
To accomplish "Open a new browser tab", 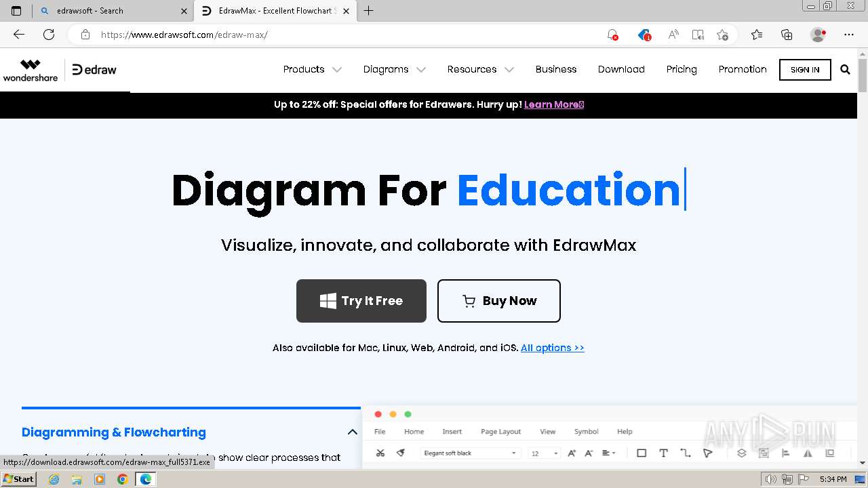I will click(368, 11).
